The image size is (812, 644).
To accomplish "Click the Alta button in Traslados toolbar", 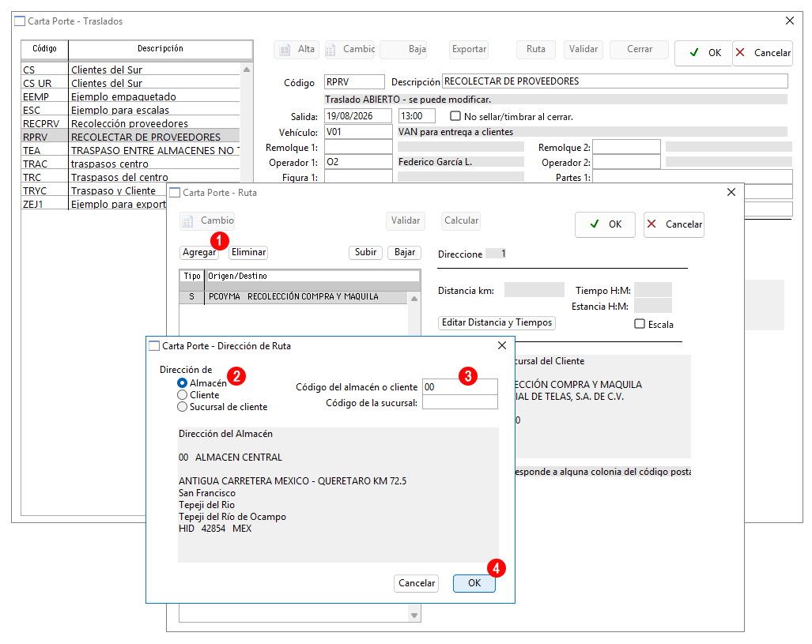I will click(x=296, y=50).
